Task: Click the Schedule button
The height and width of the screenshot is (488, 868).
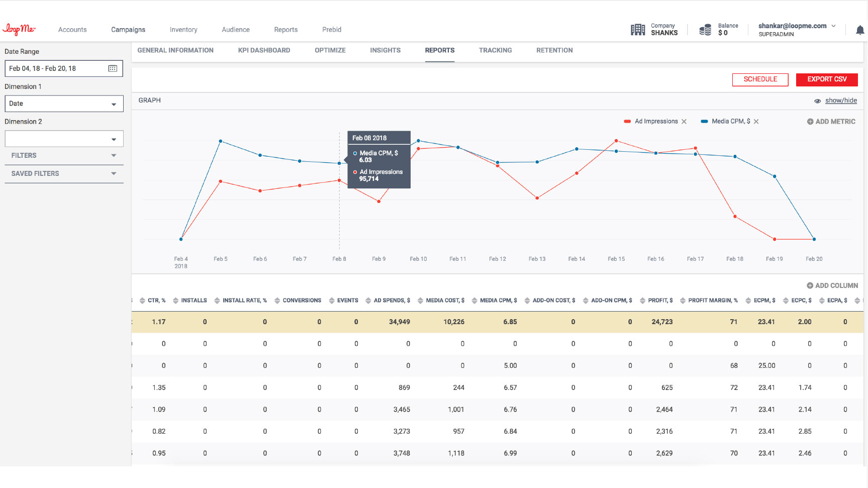Action: (x=760, y=79)
